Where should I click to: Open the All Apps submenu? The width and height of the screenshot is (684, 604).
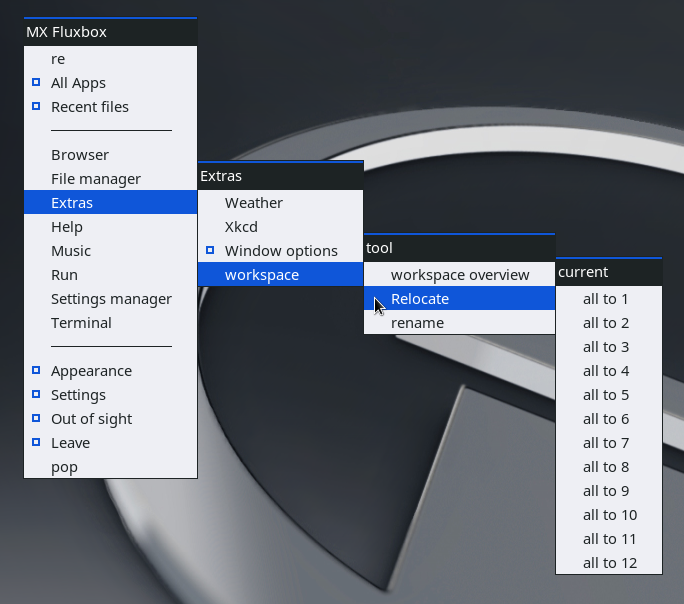click(x=110, y=82)
